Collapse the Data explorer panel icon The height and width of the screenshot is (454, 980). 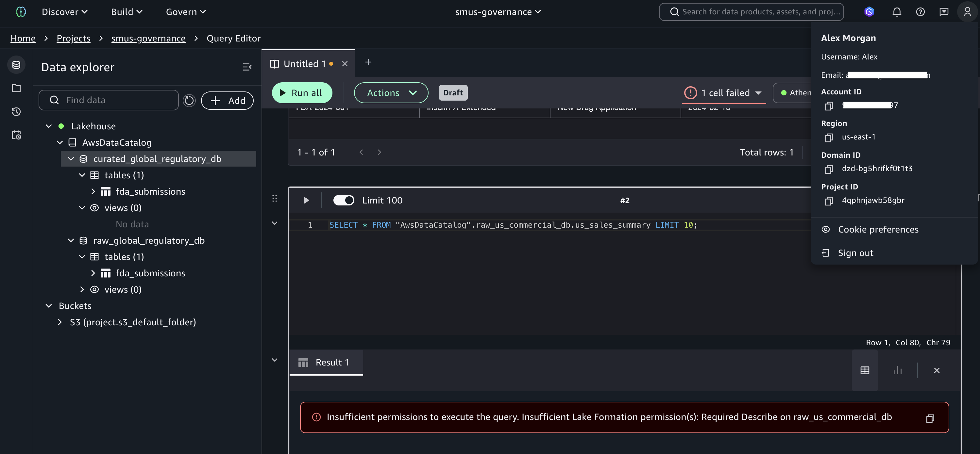[247, 67]
